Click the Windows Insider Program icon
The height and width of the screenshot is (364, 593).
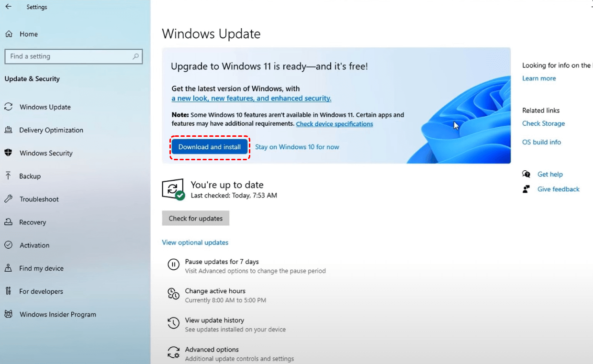[x=9, y=314]
